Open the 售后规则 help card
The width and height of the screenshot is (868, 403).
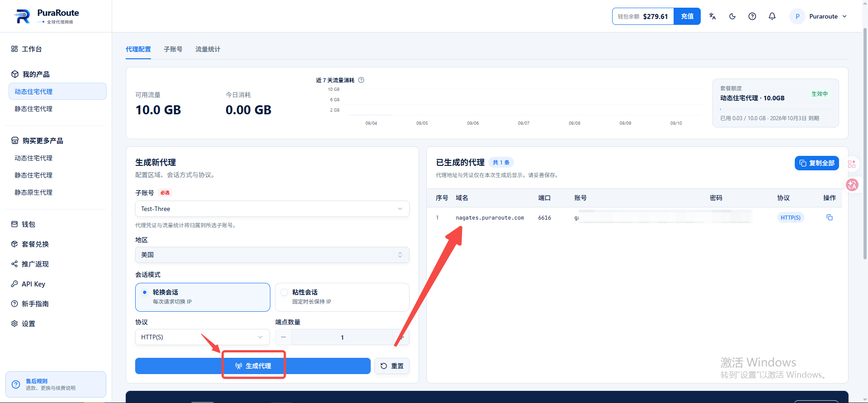(56, 384)
